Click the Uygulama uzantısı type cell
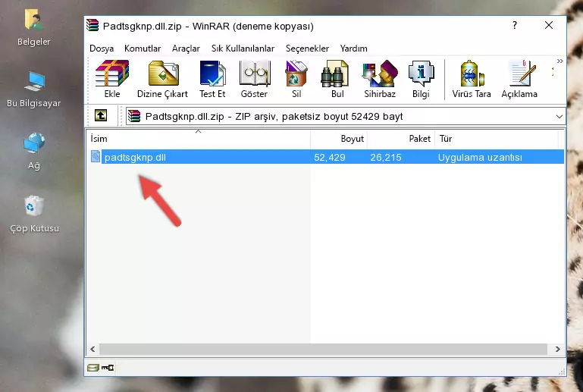Screen dimensions: 583x392 pyautogui.click(x=480, y=157)
